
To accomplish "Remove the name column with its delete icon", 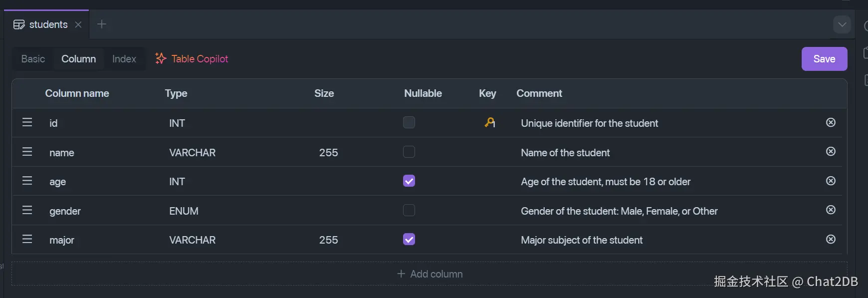I will tap(831, 151).
